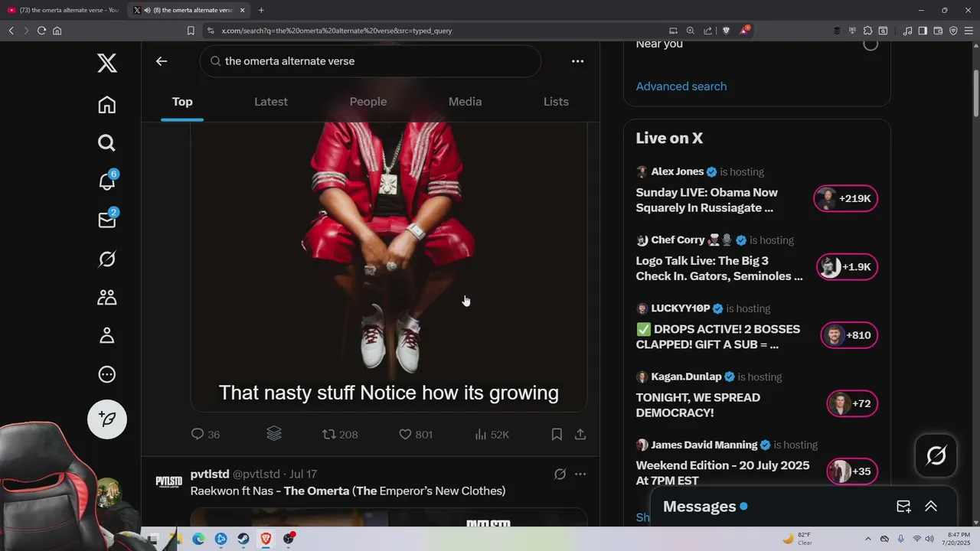Open Notifications bell with 6 badge
The height and width of the screenshot is (551, 980).
107,181
